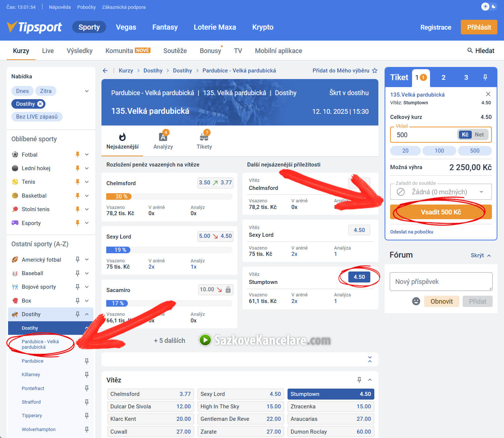This screenshot has height=438, width=504.
Task: Switch stake currency to Net
Action: [x=479, y=135]
